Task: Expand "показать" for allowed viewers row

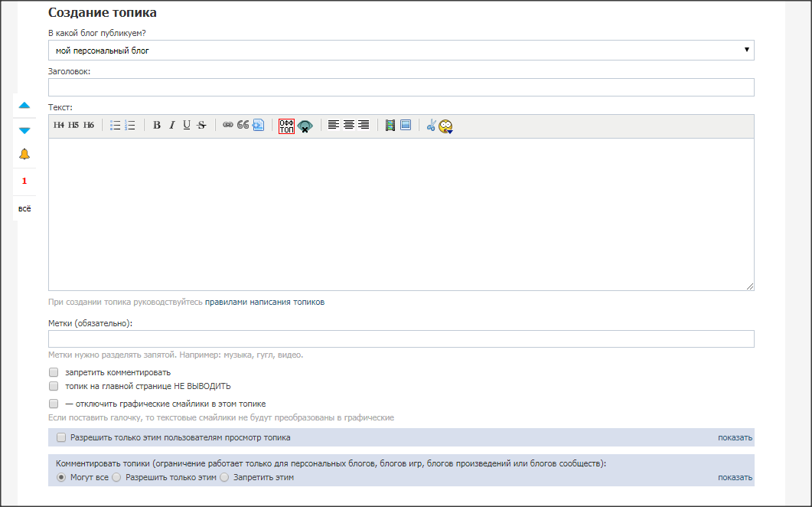Action: (x=735, y=438)
